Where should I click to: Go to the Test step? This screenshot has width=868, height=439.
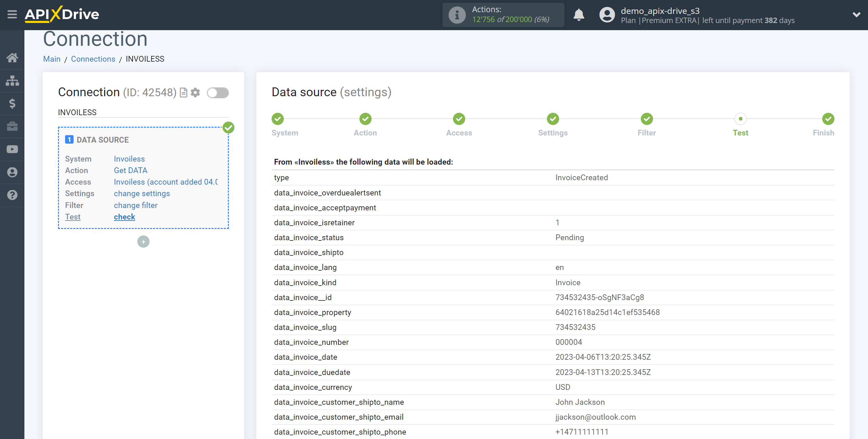pyautogui.click(x=741, y=119)
